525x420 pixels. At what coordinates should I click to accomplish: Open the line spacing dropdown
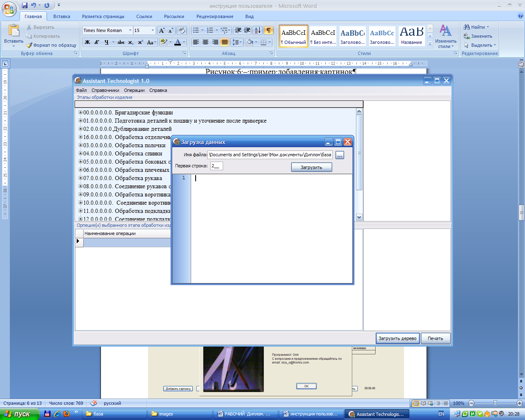[237, 42]
